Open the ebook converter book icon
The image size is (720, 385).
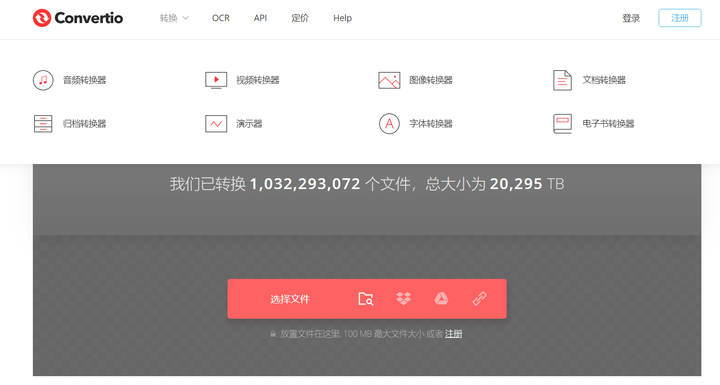562,124
